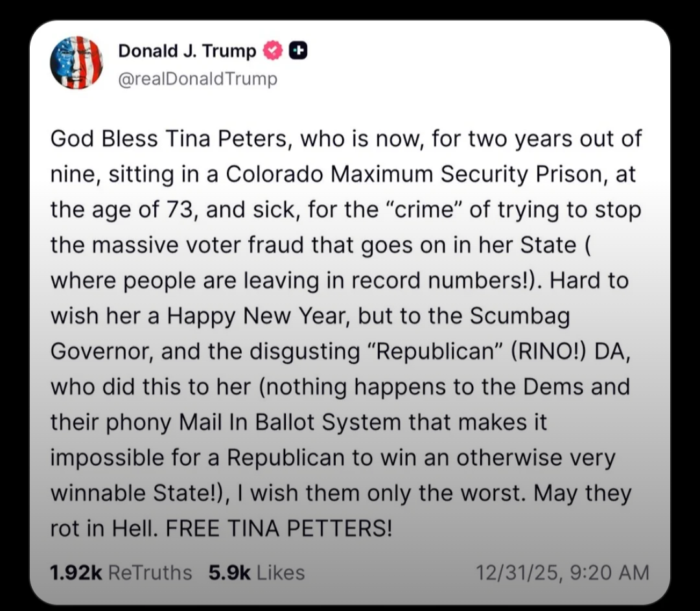Click the words "Scumbag Governor" in the post
This screenshot has height=611, width=700.
[x=519, y=316]
